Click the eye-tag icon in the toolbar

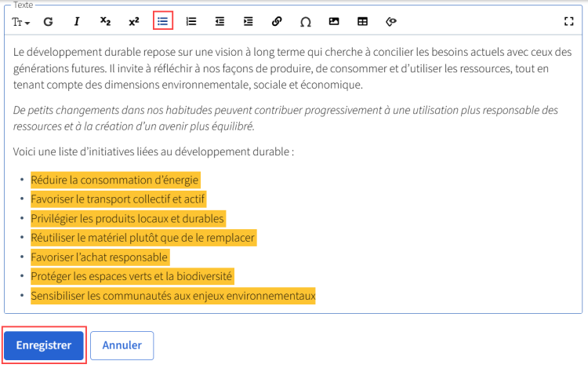pyautogui.click(x=390, y=22)
